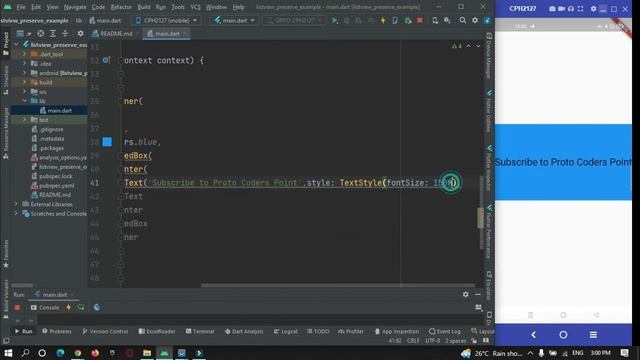The height and width of the screenshot is (360, 640).
Task: Click the Device Manager toolbar icon
Action: pyautogui.click(x=435, y=20)
